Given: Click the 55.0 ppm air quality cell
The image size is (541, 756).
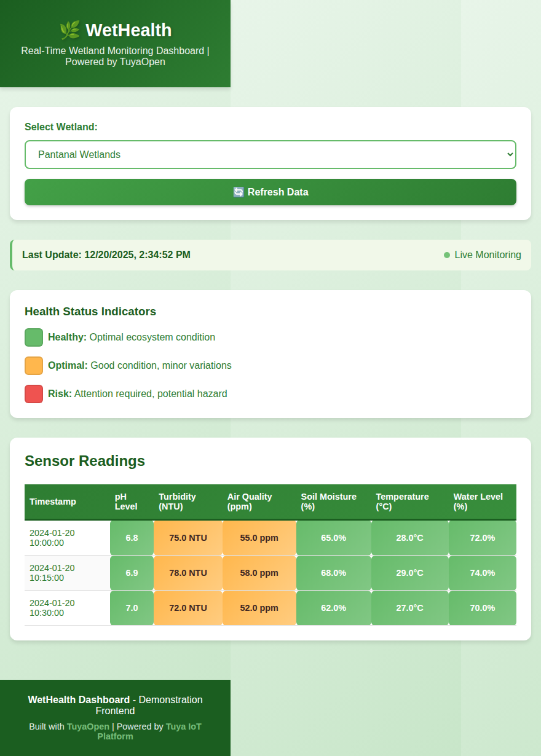Looking at the screenshot, I should tap(259, 538).
